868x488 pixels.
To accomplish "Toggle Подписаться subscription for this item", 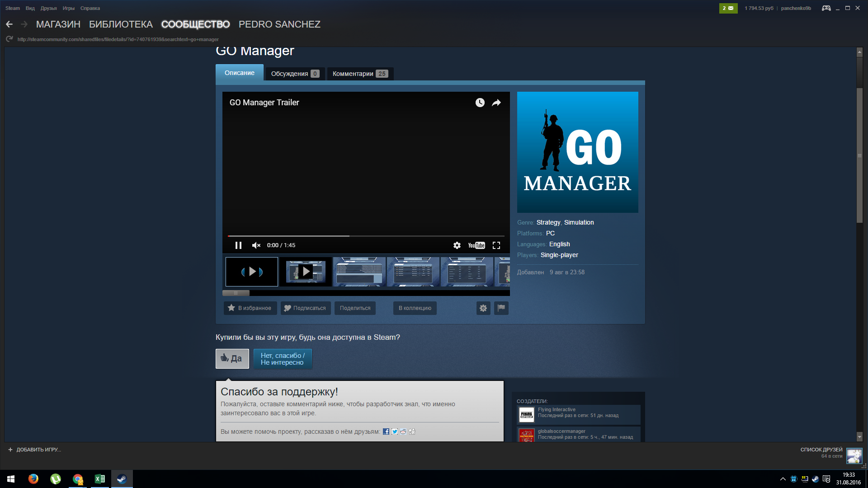I will click(x=306, y=308).
